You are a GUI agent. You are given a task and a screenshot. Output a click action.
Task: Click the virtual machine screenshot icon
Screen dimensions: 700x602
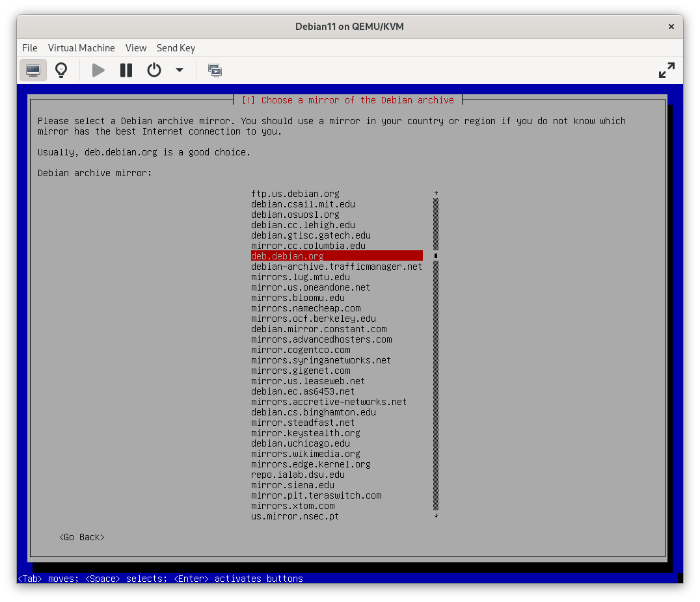point(215,70)
